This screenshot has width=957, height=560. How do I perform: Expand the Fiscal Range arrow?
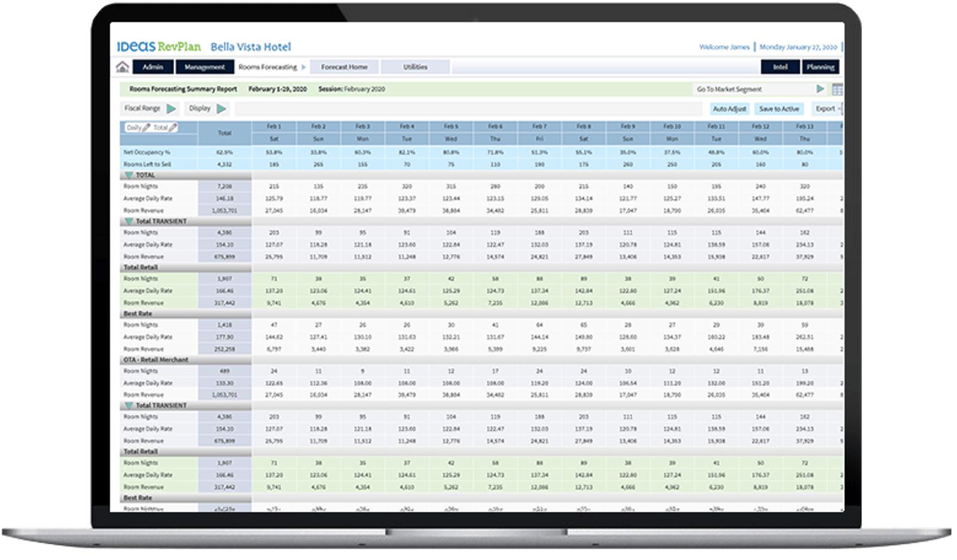tap(172, 109)
